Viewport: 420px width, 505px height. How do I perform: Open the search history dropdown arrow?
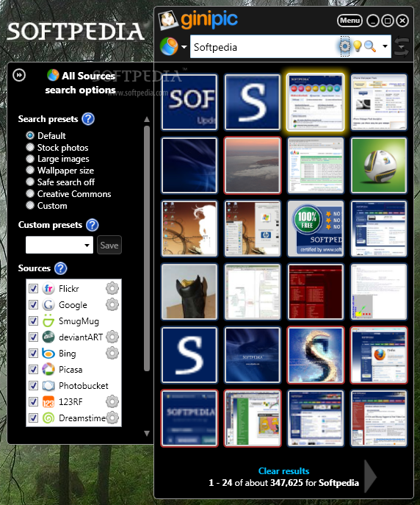click(385, 46)
